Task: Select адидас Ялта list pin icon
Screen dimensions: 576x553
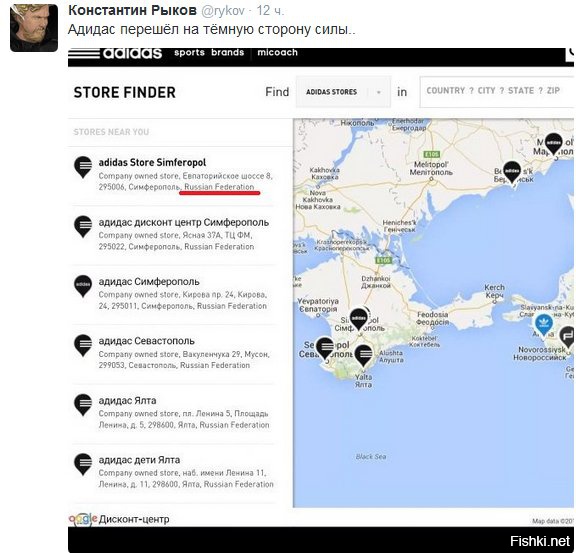Action: coord(83,405)
